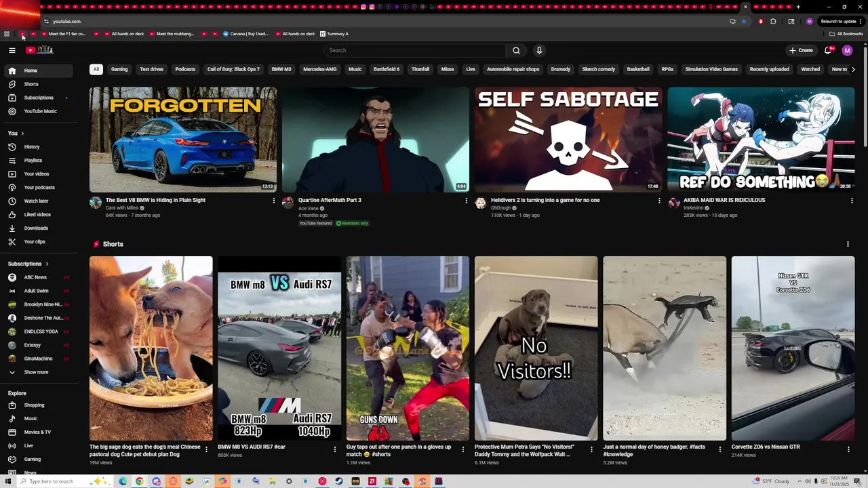Expand Show more subscriptions

pyautogui.click(x=39, y=372)
